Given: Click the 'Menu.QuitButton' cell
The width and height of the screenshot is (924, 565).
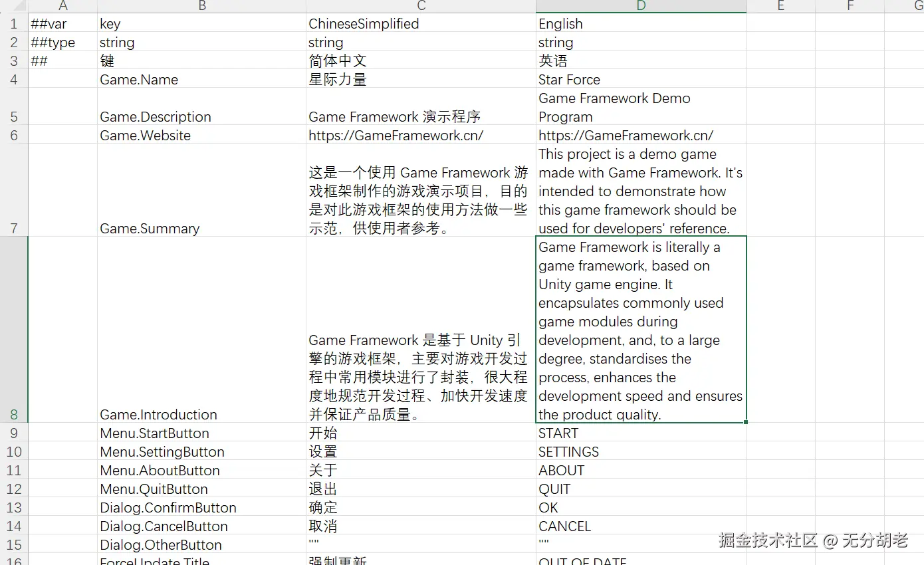Looking at the screenshot, I should click(201, 489).
